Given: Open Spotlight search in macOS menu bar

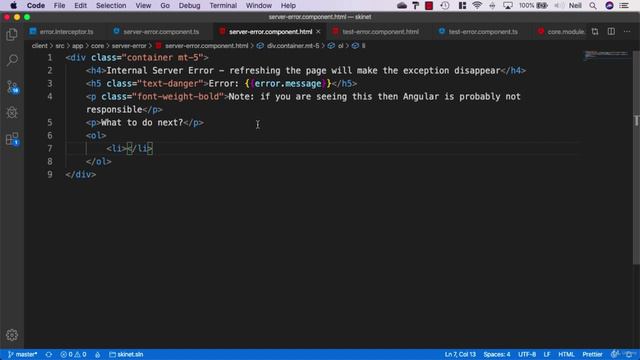Looking at the screenshot, I should click(x=593, y=5).
